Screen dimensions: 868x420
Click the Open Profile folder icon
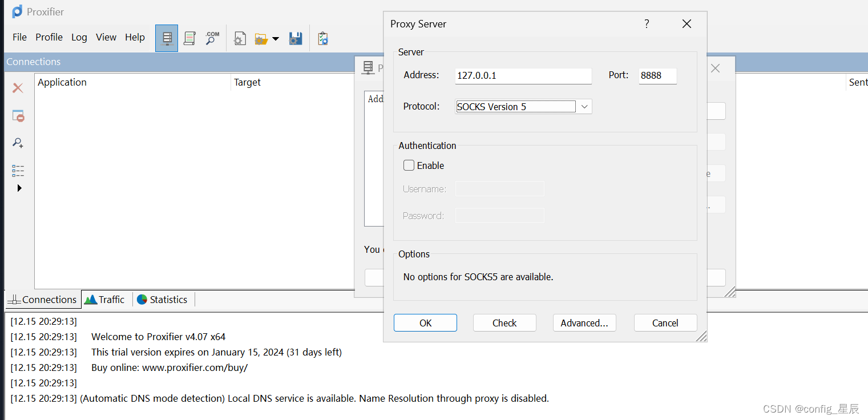(261, 39)
